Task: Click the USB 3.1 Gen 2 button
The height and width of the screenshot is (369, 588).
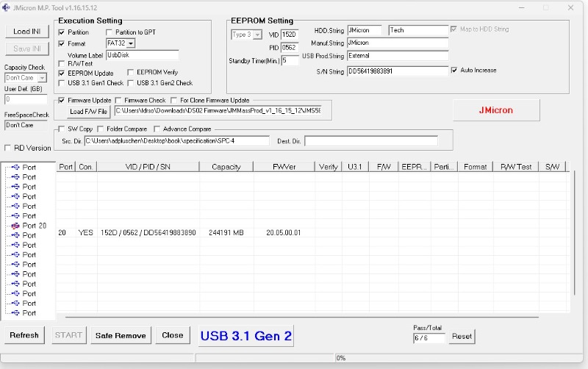Action: [245, 336]
